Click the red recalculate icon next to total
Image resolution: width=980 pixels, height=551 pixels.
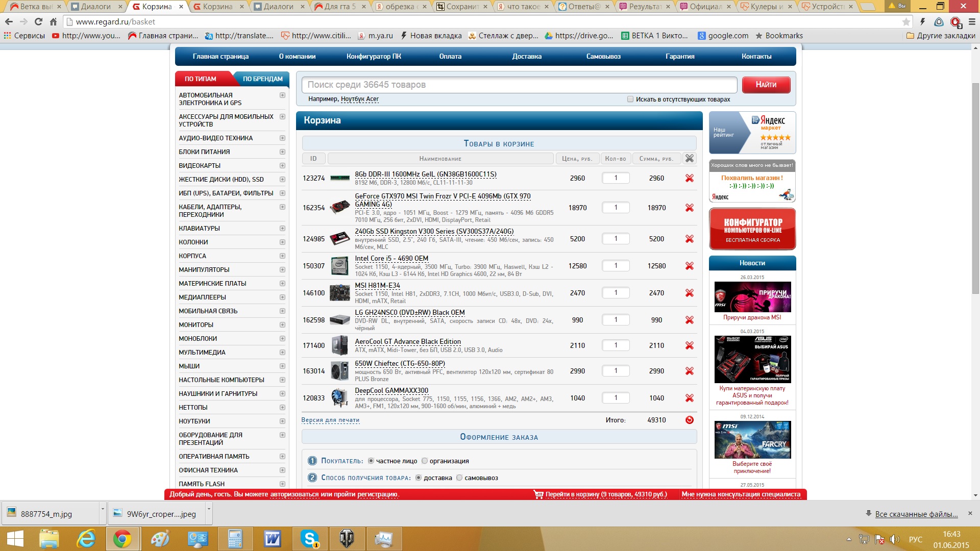689,420
